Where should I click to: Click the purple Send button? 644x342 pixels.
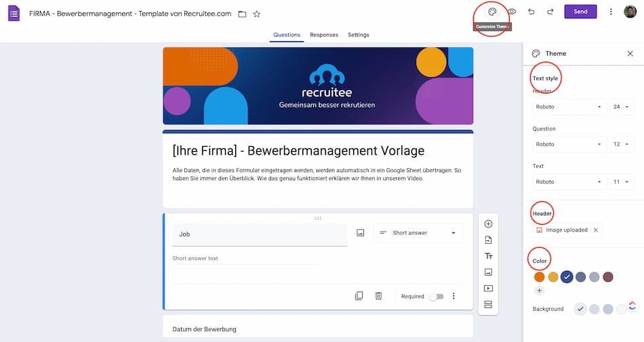(580, 12)
